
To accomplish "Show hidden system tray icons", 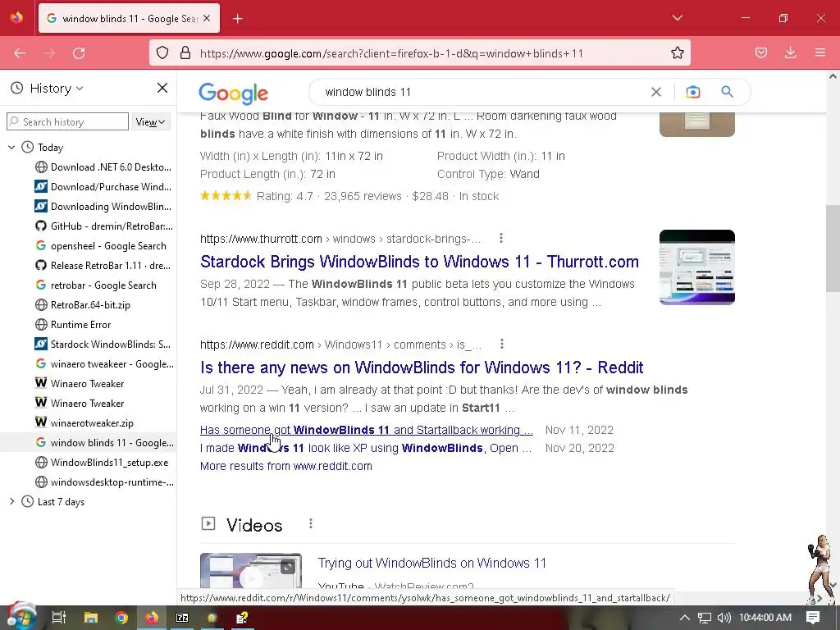I will [685, 618].
